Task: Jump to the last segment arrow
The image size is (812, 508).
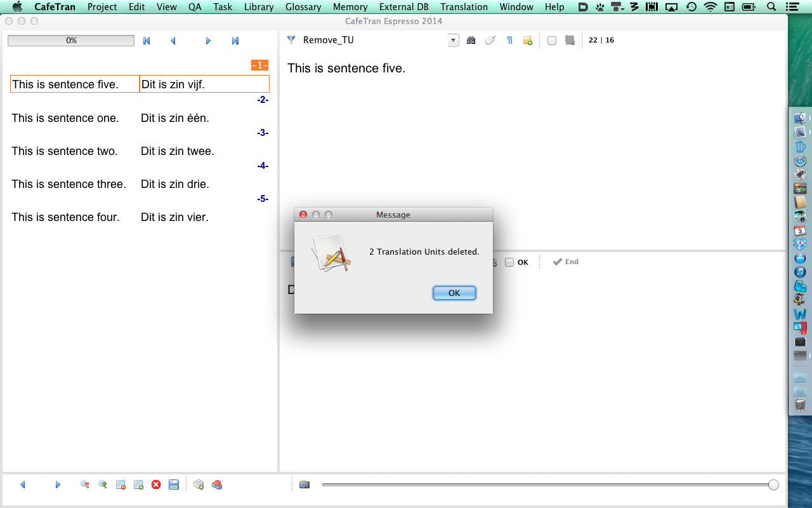Action: point(235,41)
